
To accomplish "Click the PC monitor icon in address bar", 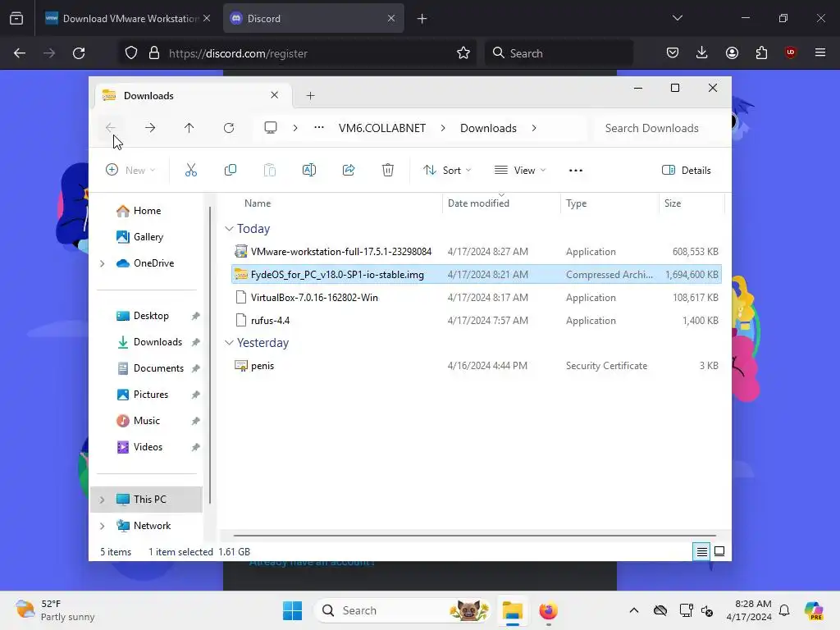I will point(271,128).
